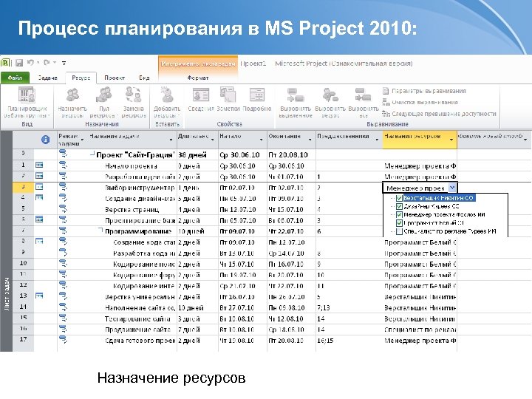This screenshot has width=532, height=399.
Task: Click task 'Начало проекта'
Action: [131, 166]
